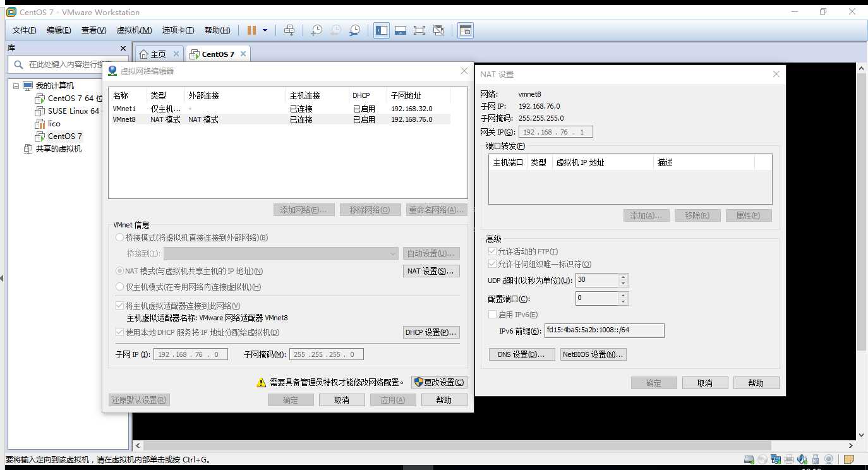Click the 更改设置(C) button
Viewport: 868px width, 470px height.
tap(439, 382)
